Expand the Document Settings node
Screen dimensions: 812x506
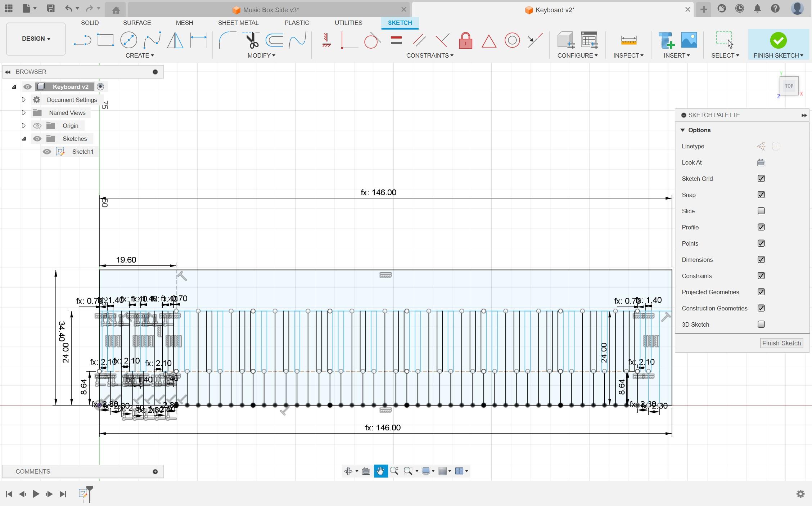pyautogui.click(x=23, y=99)
